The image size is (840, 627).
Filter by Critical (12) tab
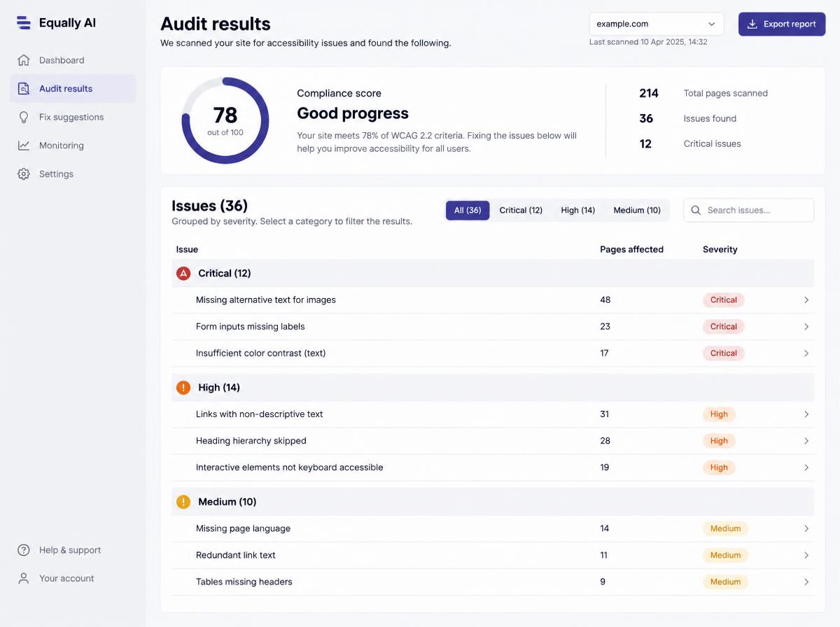(521, 210)
